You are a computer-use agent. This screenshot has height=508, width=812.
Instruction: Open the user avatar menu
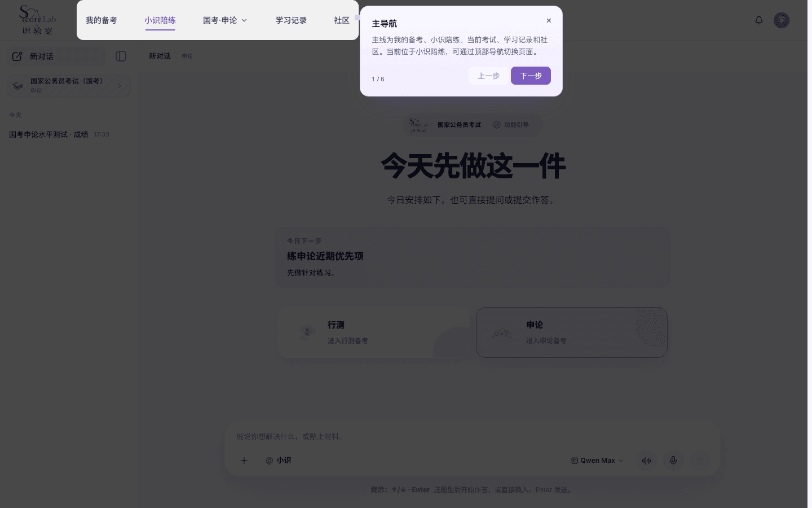(x=782, y=20)
